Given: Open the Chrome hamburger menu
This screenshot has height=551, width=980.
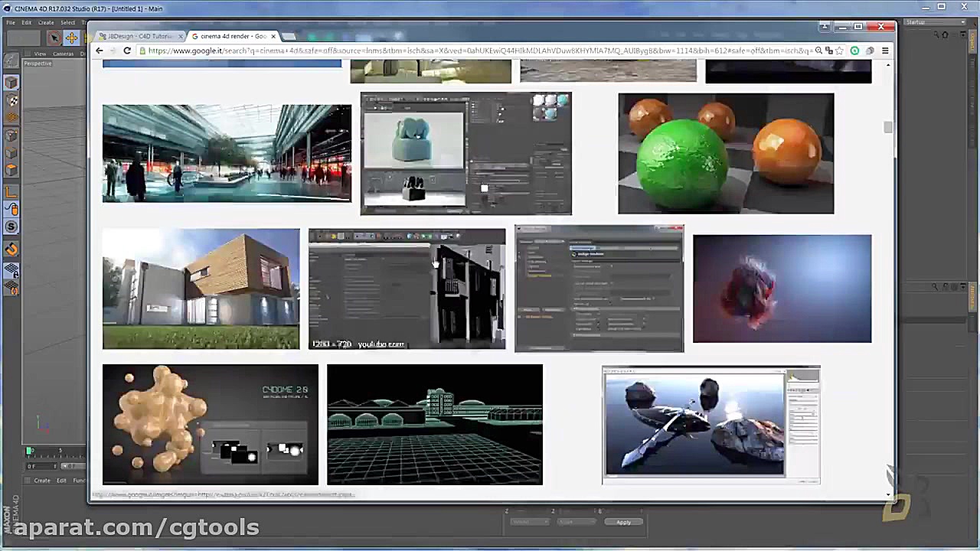Looking at the screenshot, I should tap(885, 51).
